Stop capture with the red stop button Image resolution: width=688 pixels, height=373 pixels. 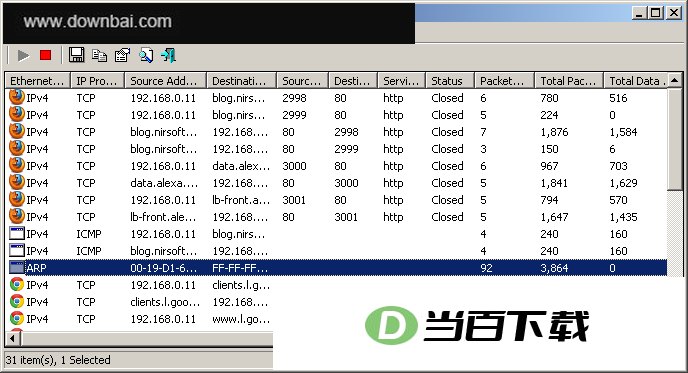point(45,55)
